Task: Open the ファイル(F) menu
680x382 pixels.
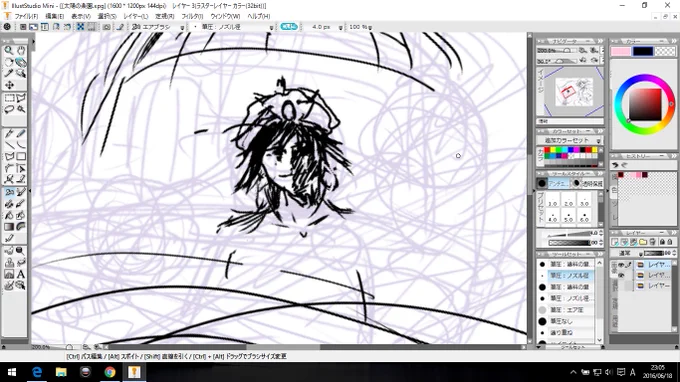Action: coord(26,16)
